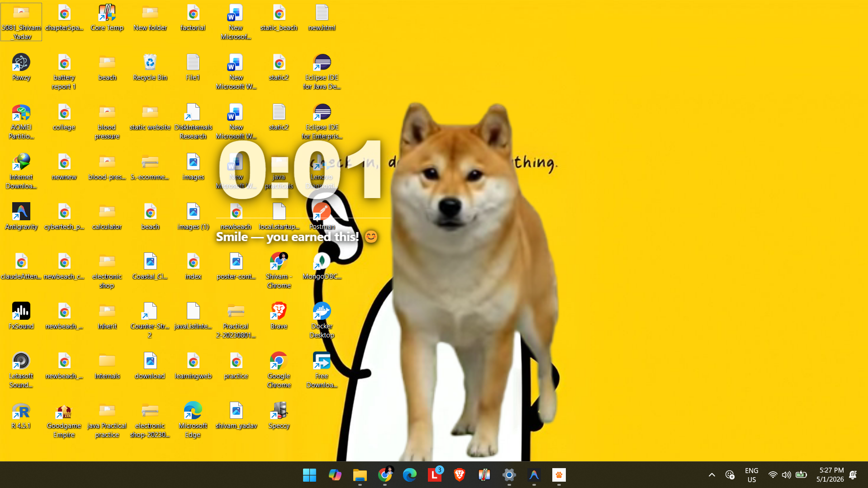The image size is (868, 488).
Task: Click the Internals folder
Action: click(x=107, y=366)
